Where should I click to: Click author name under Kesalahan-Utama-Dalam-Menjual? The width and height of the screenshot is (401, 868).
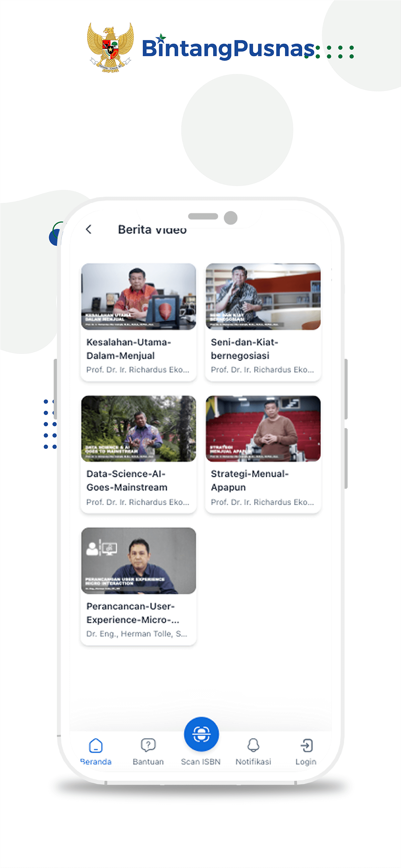138,370
